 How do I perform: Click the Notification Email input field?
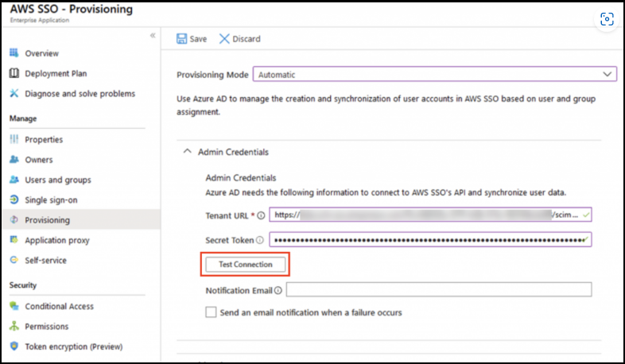coord(439,289)
